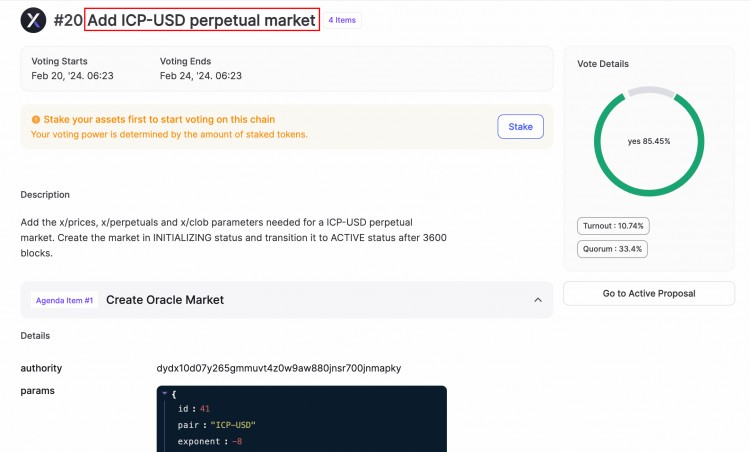The height and width of the screenshot is (452, 750).
Task: Open Go to Active Proposal
Action: (649, 293)
